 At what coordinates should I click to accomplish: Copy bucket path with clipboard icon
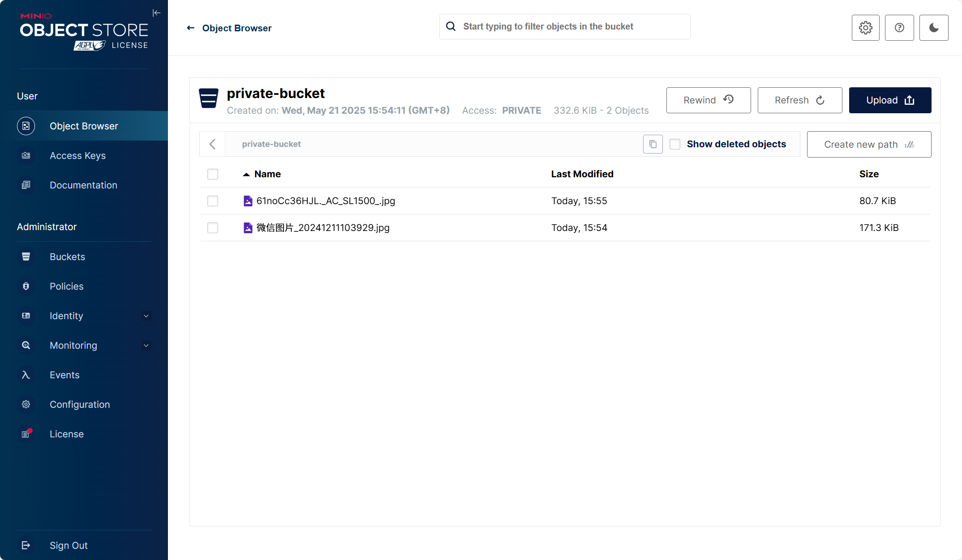(653, 144)
